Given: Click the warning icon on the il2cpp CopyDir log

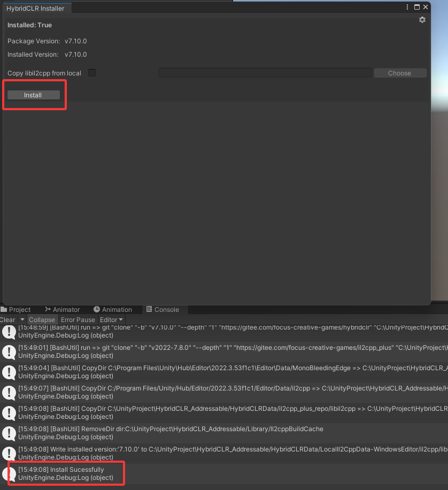Looking at the screenshot, I should (x=9, y=392).
